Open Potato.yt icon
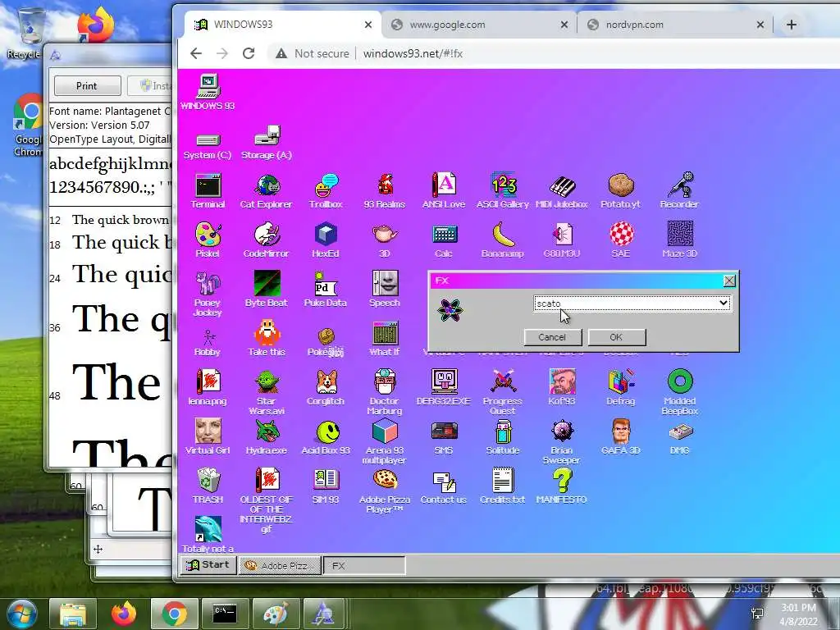 click(620, 190)
